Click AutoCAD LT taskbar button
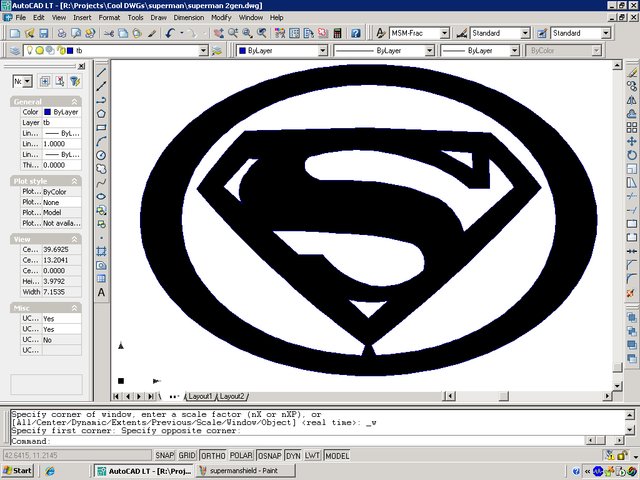Viewport: 640px width, 480px height. point(144,471)
